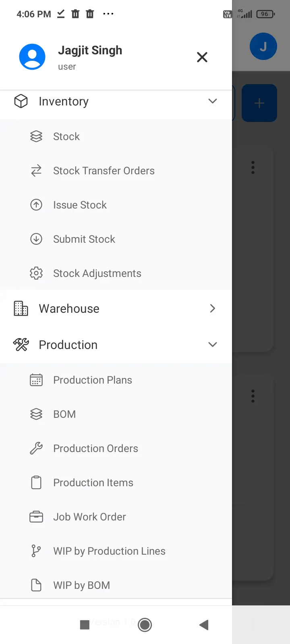
Task: Collapse the Inventory section chevron
Action: click(x=213, y=101)
